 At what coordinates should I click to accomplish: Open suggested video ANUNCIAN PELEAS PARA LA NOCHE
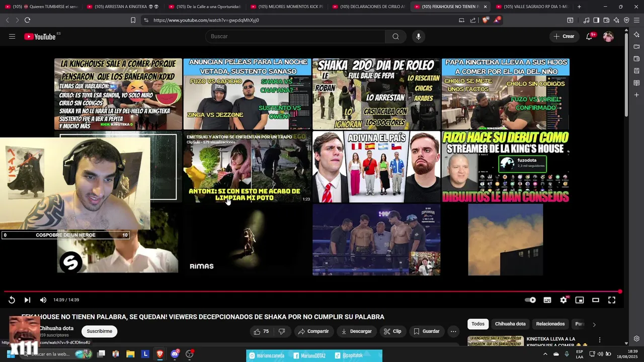point(247,94)
